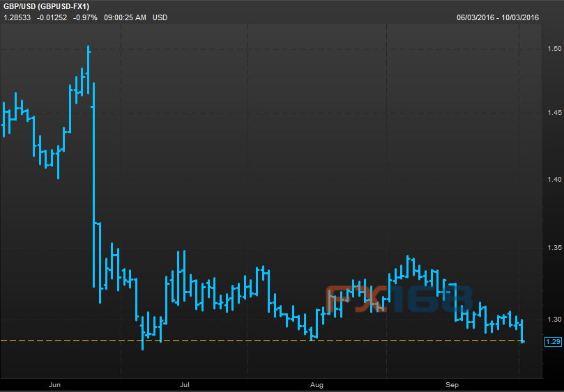Click the timestamp 09:00:25 AM
The width and height of the screenshot is (564, 392).
point(125,17)
